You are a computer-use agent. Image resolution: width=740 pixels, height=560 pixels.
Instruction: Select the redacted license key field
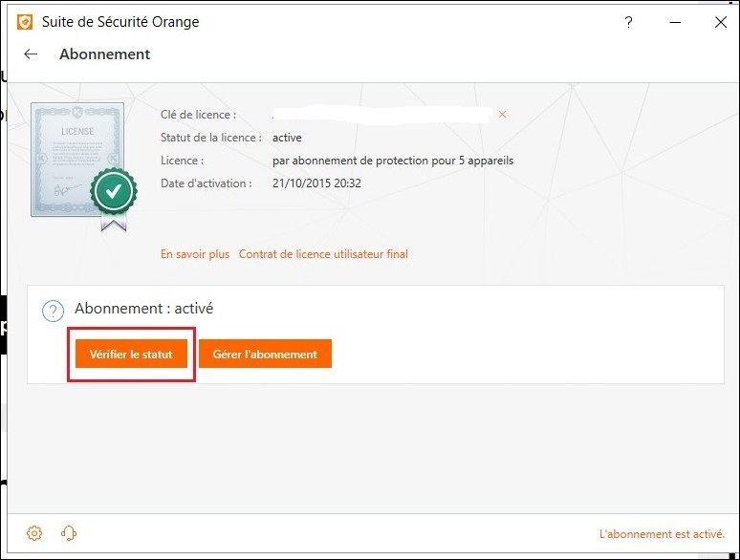pyautogui.click(x=381, y=115)
